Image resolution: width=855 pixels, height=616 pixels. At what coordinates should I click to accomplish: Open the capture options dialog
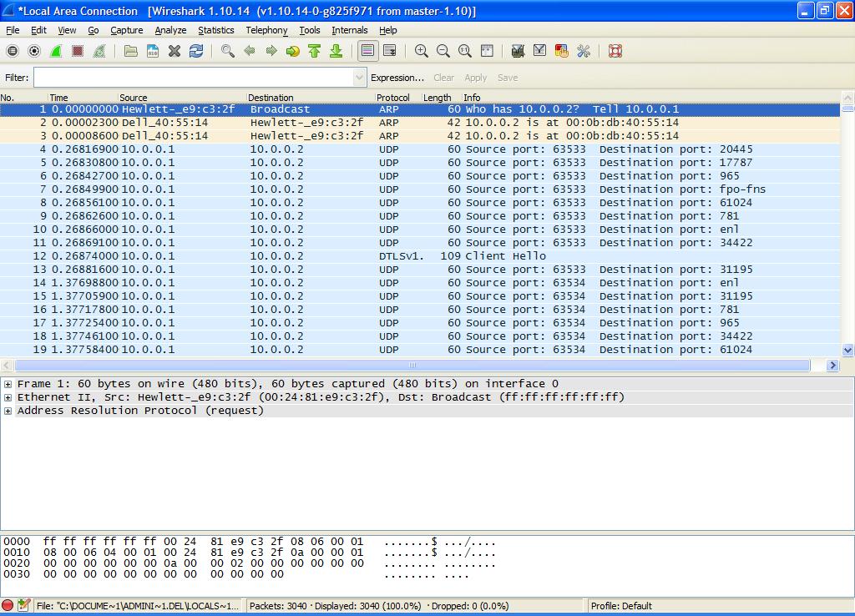pyautogui.click(x=34, y=50)
